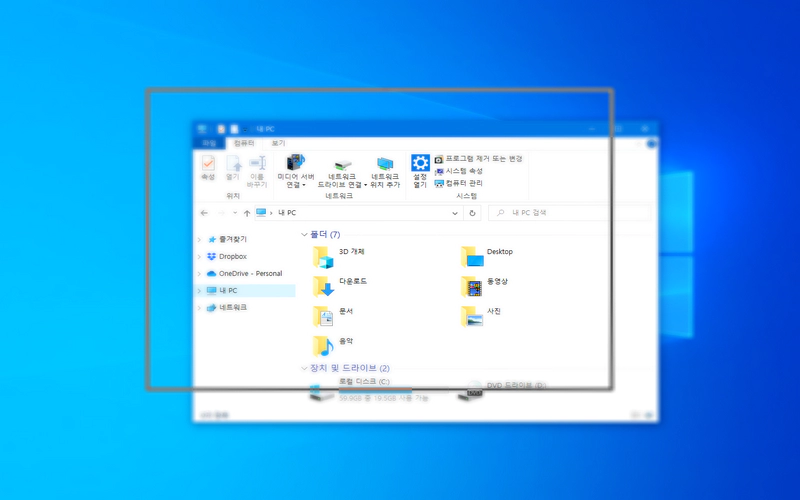Choose 이름 바꾸기 (Rename) in the ribbon
This screenshot has height=500, width=800.
[257, 172]
